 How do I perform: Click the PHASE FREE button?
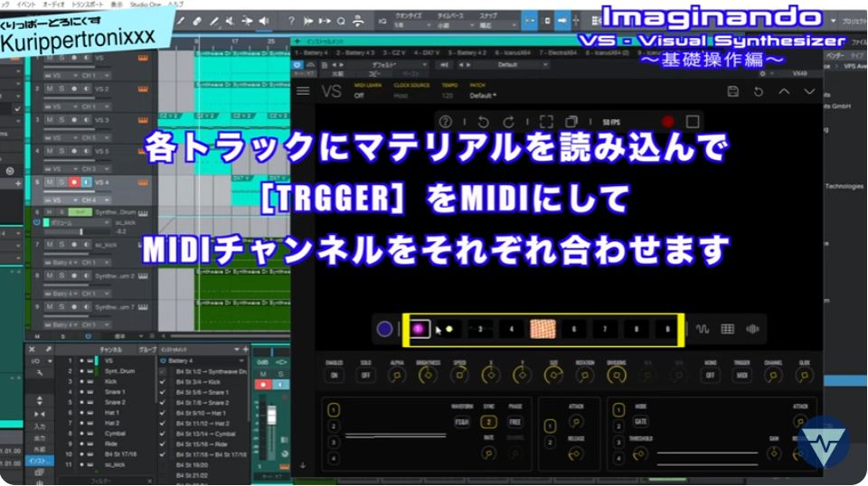click(514, 422)
